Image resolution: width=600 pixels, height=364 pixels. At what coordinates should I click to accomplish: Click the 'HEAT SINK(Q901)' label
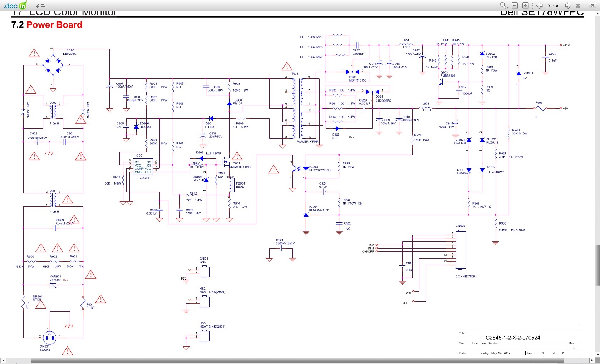[x=212, y=326]
